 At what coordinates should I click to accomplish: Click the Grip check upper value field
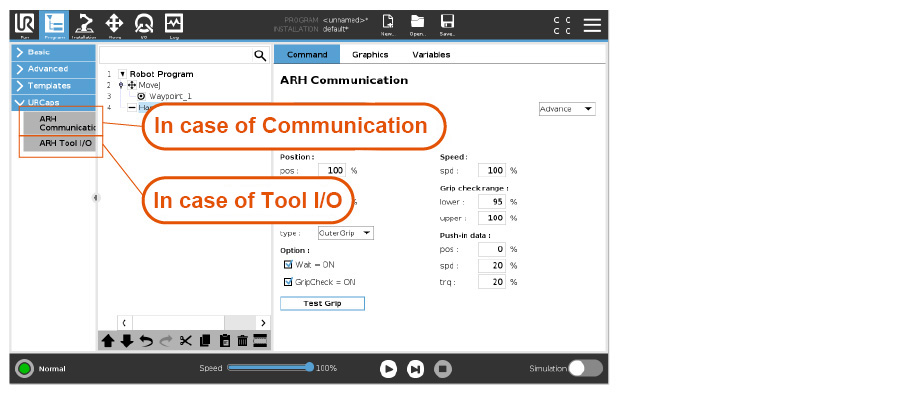(492, 218)
